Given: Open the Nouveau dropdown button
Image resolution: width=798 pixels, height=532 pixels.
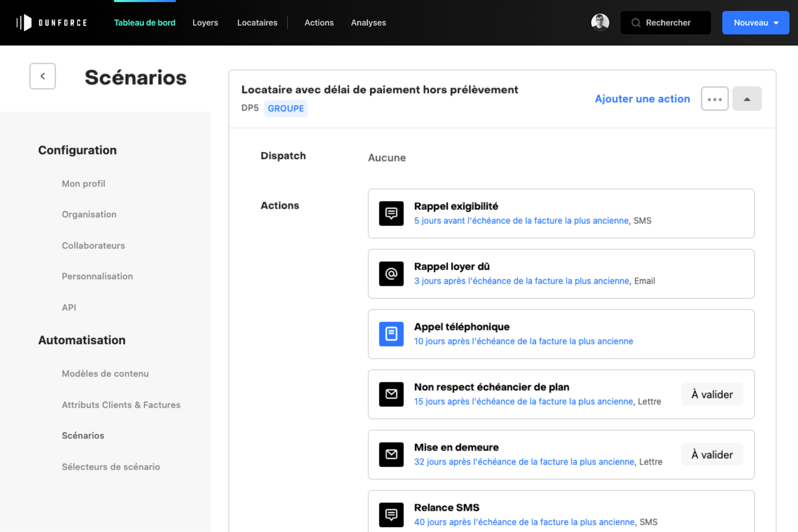Looking at the screenshot, I should point(755,23).
